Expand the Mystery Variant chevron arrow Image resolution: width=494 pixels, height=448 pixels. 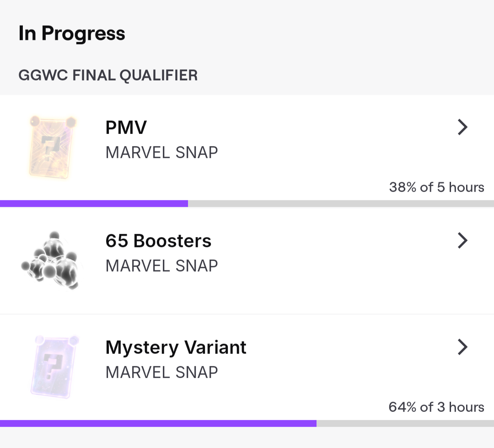point(462,347)
